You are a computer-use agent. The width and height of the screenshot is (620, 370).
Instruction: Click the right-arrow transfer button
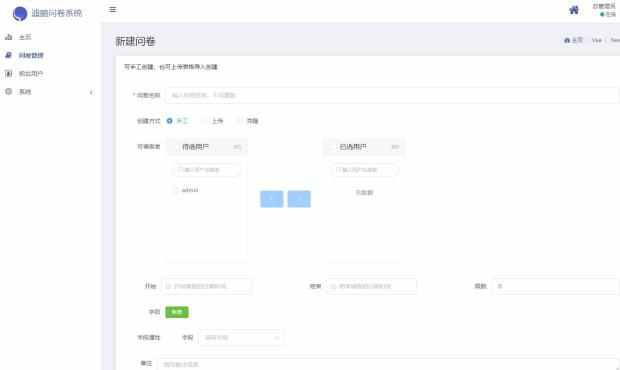click(299, 199)
